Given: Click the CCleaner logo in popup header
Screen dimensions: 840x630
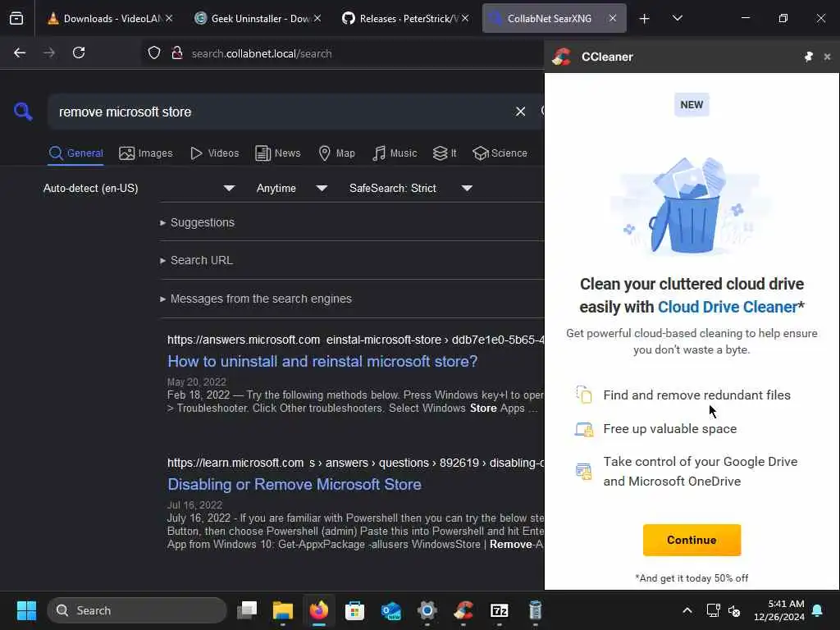Looking at the screenshot, I should [561, 57].
